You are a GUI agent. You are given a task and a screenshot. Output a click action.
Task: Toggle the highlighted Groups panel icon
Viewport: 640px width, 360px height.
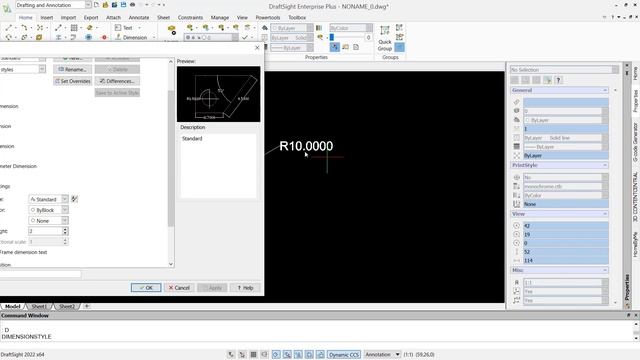click(x=400, y=47)
